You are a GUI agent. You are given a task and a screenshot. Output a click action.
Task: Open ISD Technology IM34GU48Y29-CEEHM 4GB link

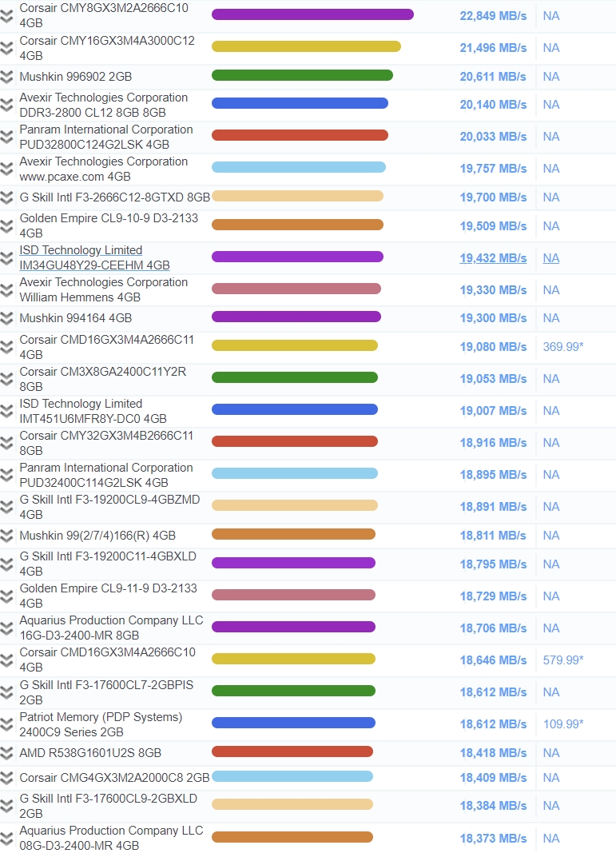point(94,258)
